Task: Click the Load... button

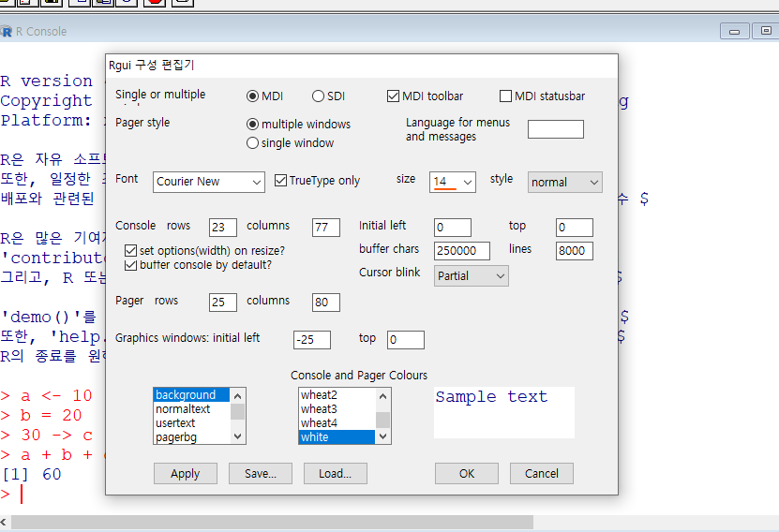Action: (336, 473)
